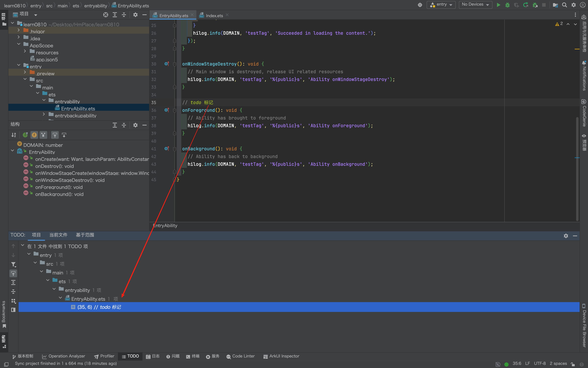Select the EntryAbility.ets editor tab
Viewport: 588px width, 368px height.
coord(173,15)
